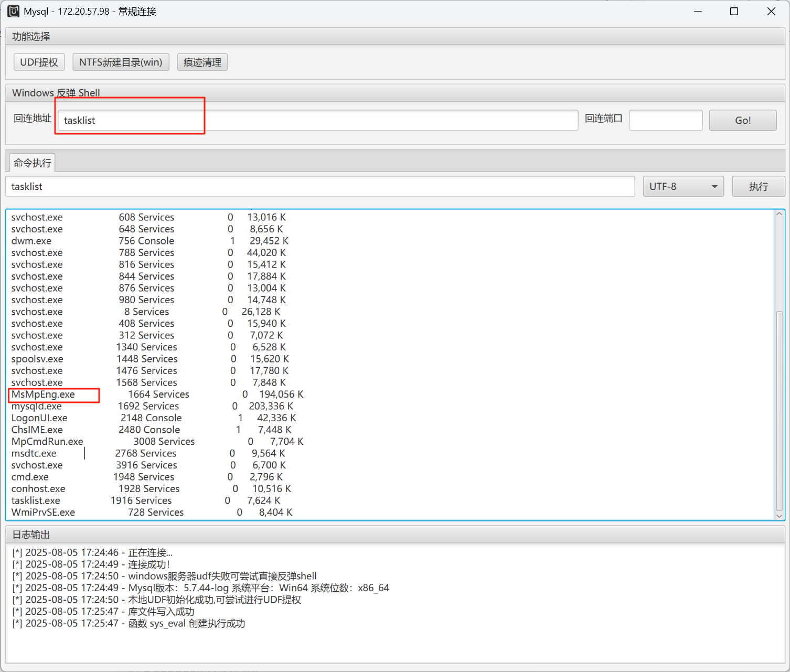Image resolution: width=790 pixels, height=672 pixels.
Task: Click the 回连端口 input field
Action: click(x=666, y=120)
